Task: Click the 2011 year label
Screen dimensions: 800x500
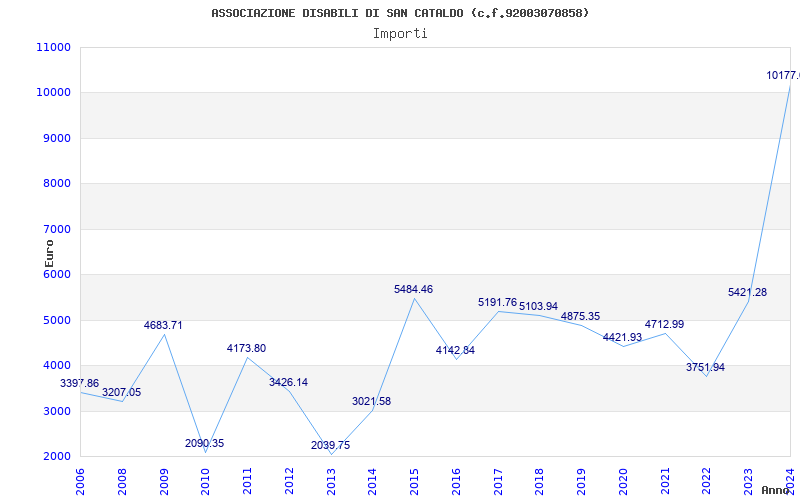Action: tap(247, 482)
